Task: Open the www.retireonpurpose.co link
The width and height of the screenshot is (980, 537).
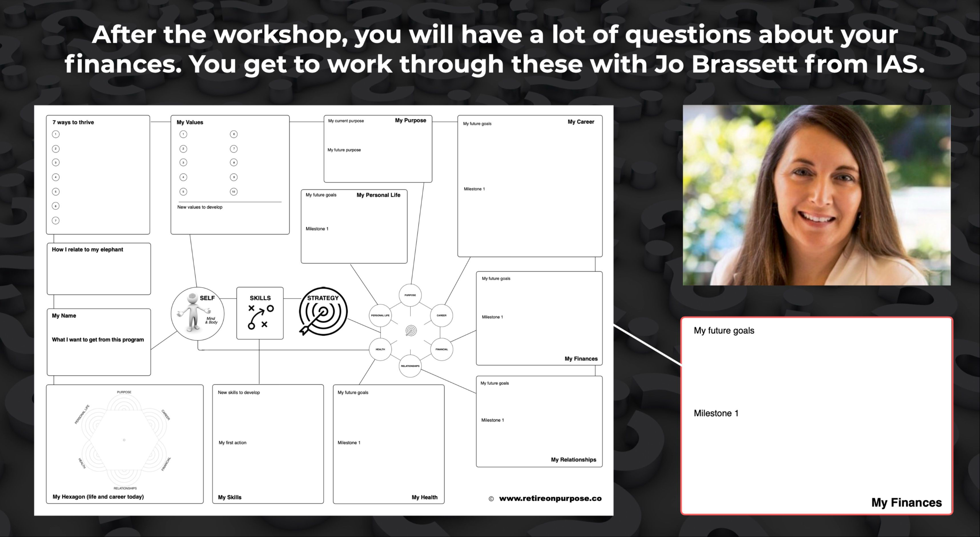Action: (x=550, y=498)
